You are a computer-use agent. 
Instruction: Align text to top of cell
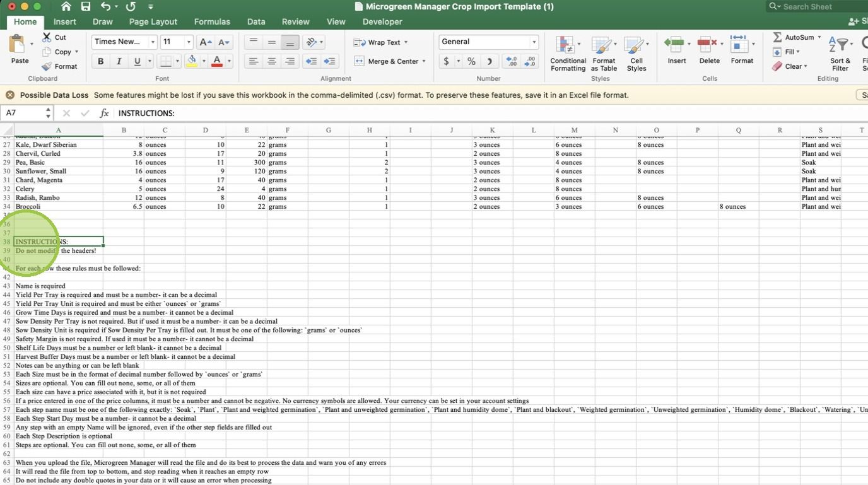point(253,42)
